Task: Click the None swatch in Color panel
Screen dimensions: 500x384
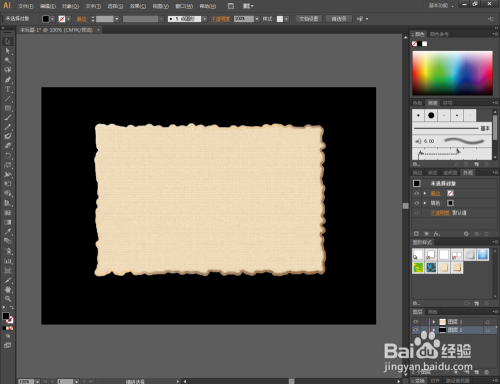Action: click(x=415, y=44)
